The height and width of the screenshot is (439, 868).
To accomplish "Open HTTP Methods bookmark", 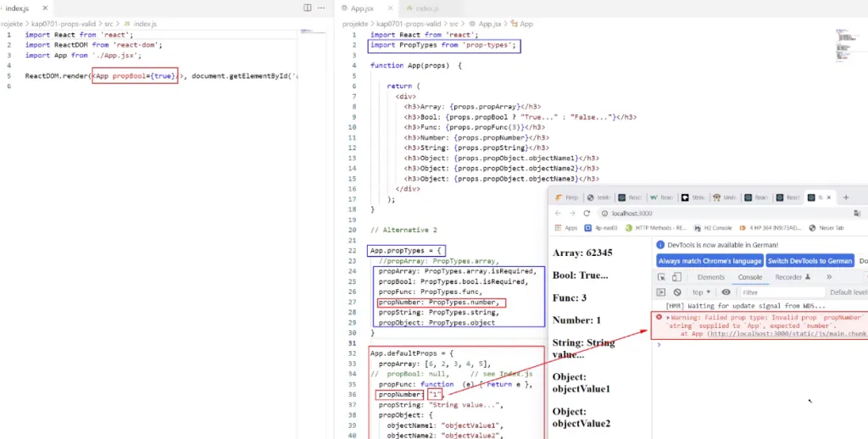I will pos(655,227).
